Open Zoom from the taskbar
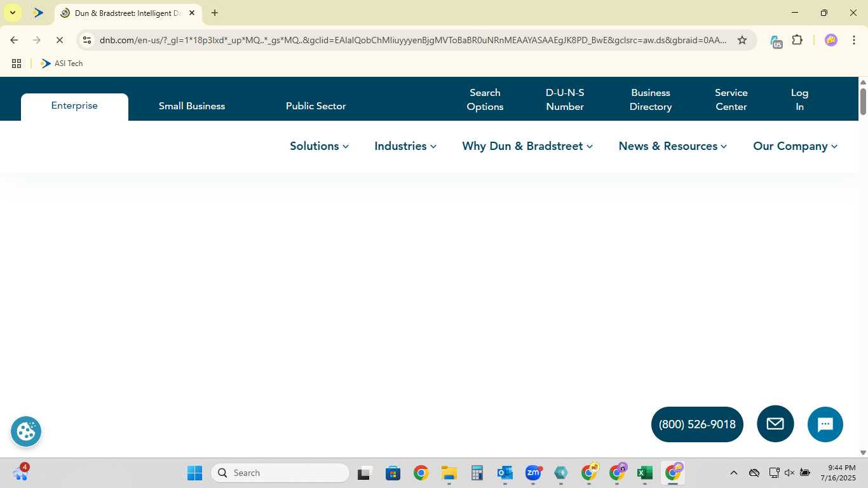The image size is (868, 488). click(x=533, y=473)
